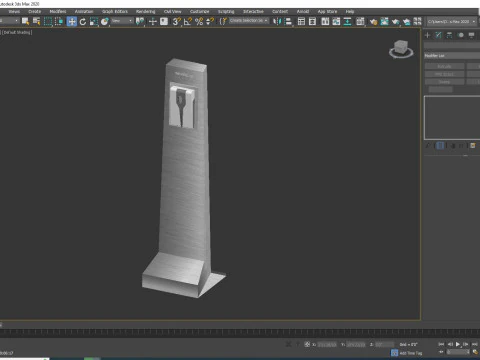Step to the previous frame
480x360 pixels.
450,344
